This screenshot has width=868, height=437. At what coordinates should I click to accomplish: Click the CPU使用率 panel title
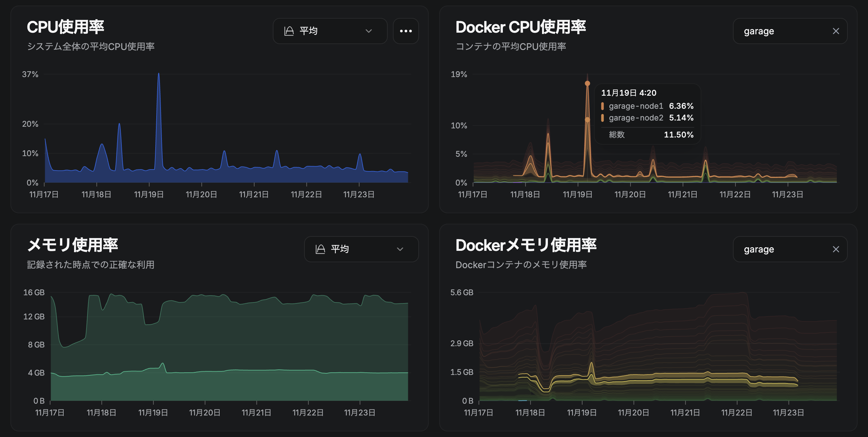[x=65, y=27]
